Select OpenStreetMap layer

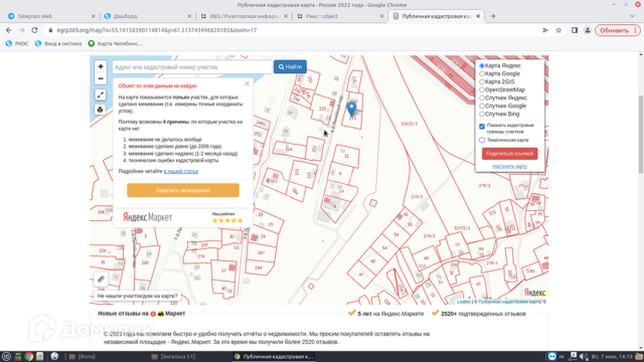coord(482,90)
